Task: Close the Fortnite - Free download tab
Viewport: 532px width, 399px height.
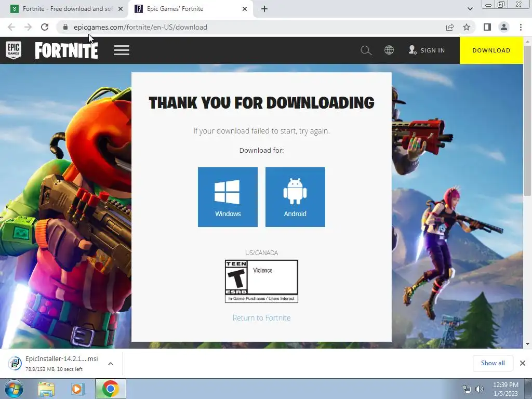Action: [x=121, y=9]
